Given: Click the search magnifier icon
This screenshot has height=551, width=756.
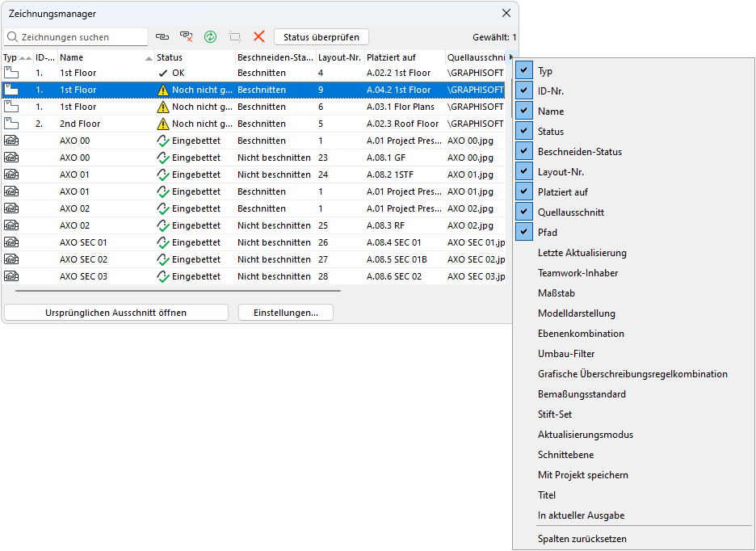Looking at the screenshot, I should (x=13, y=37).
